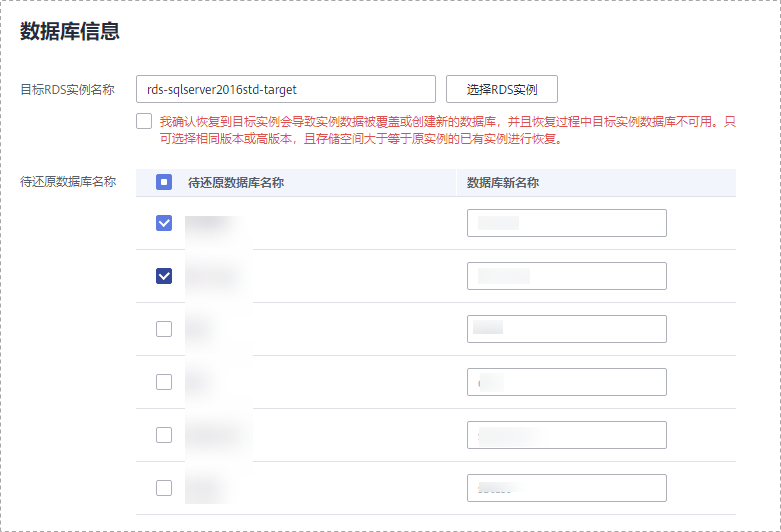Uncheck the first database row checkbox

pyautogui.click(x=164, y=223)
